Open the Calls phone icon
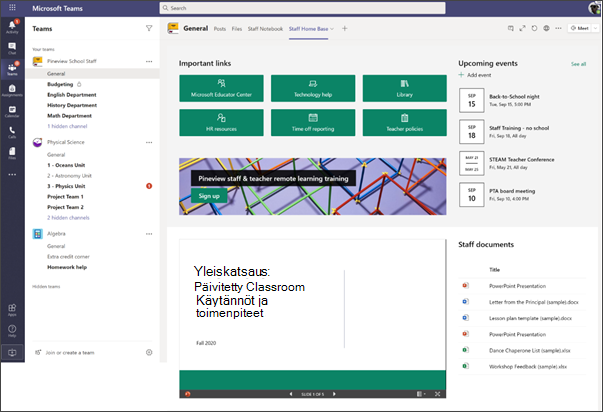 (x=12, y=132)
